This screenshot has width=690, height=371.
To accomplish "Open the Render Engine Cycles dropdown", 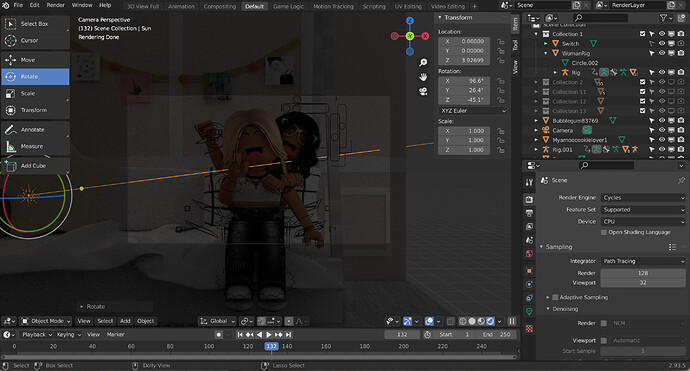I will (x=642, y=198).
